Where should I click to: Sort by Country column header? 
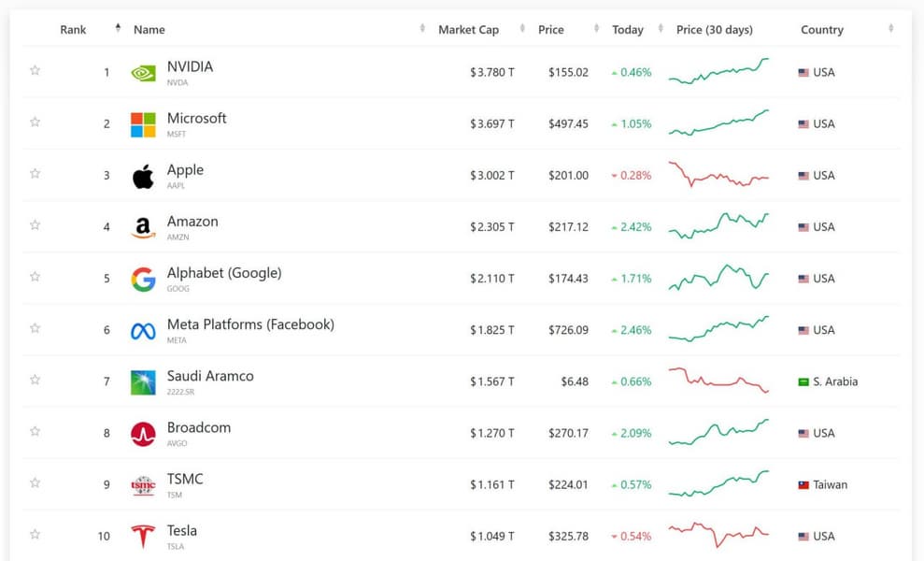(x=822, y=30)
